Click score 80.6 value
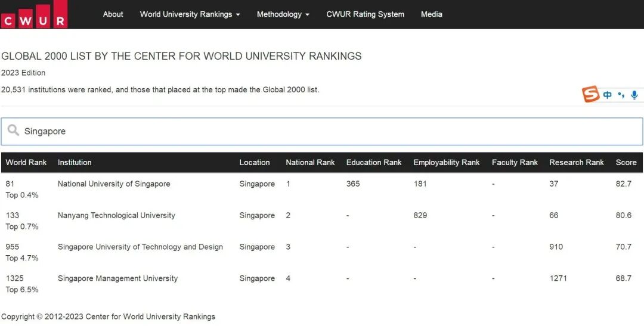This screenshot has width=644, height=332. (624, 215)
